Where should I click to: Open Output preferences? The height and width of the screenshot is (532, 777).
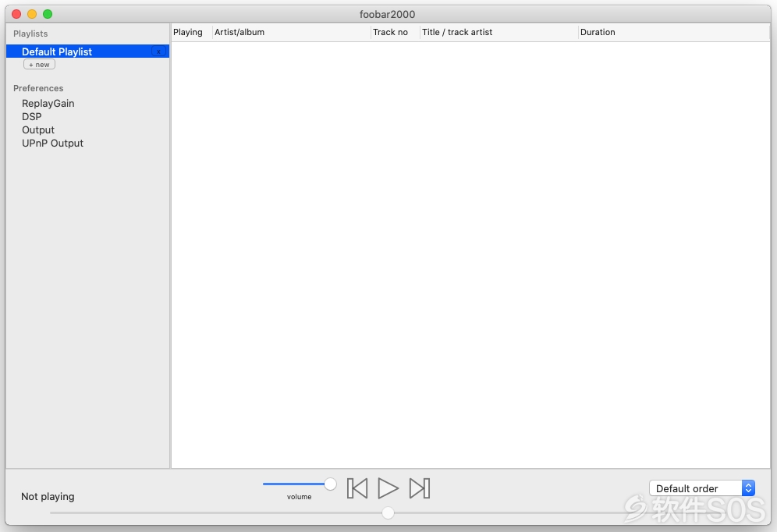pyautogui.click(x=38, y=130)
